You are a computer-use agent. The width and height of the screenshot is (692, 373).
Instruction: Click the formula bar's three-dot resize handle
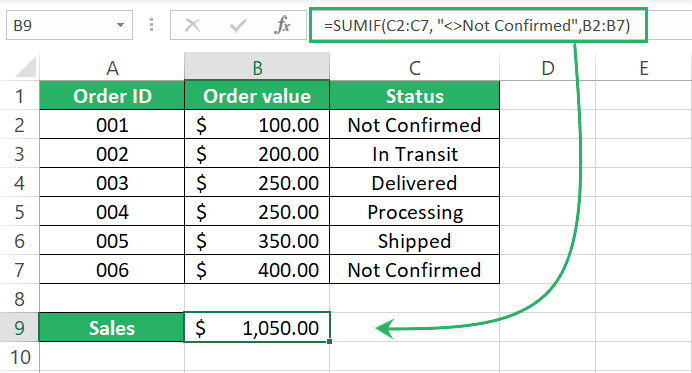[x=151, y=25]
